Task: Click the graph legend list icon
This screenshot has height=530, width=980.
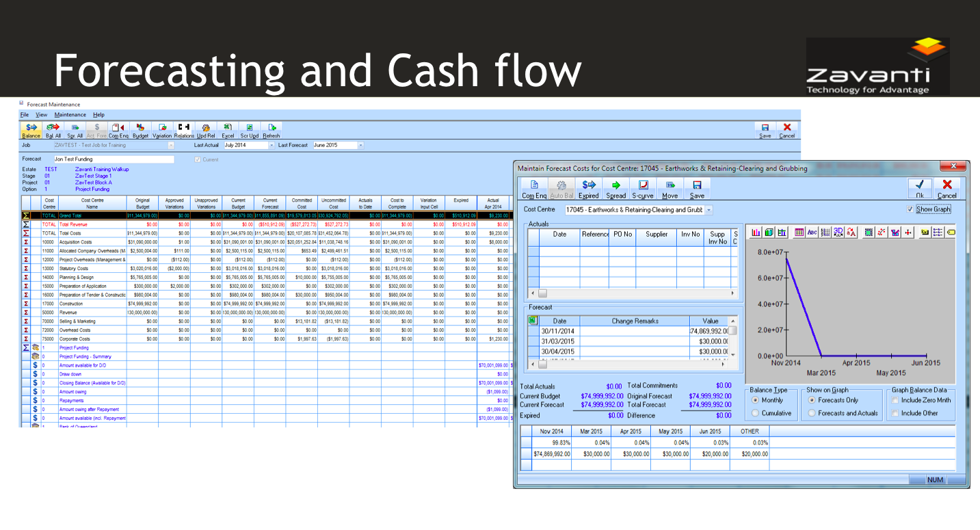Action: pos(938,233)
